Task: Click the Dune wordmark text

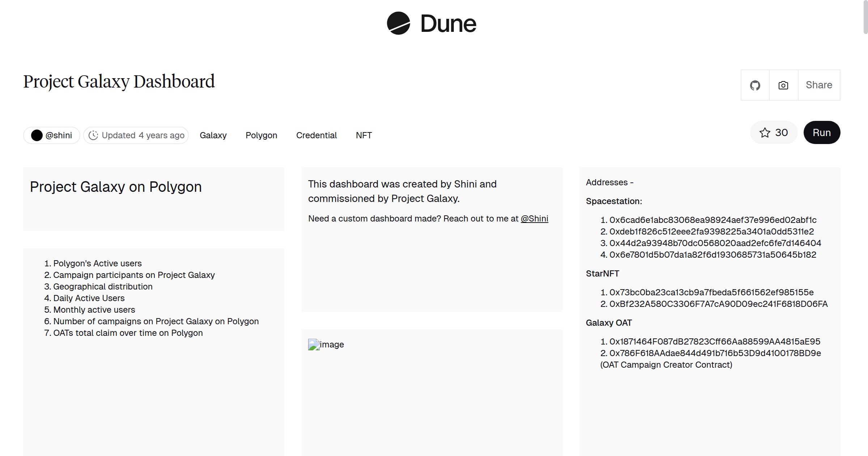Action: tap(448, 24)
